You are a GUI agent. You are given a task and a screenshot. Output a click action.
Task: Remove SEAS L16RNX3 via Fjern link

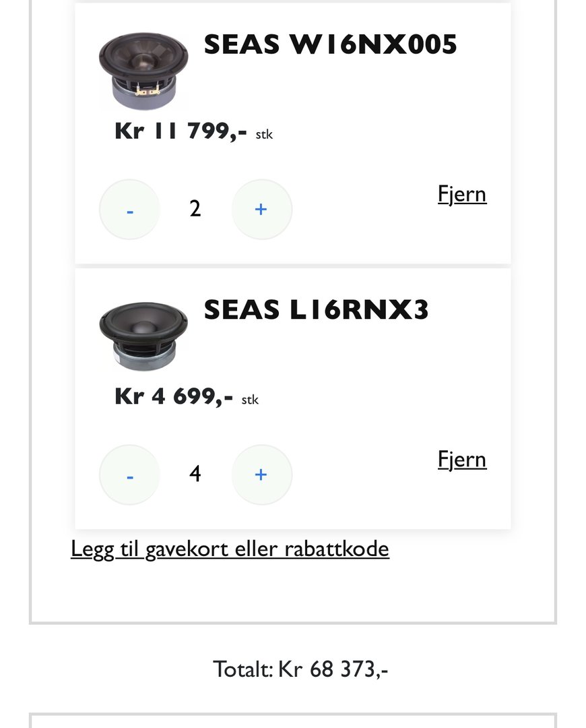[x=462, y=460]
